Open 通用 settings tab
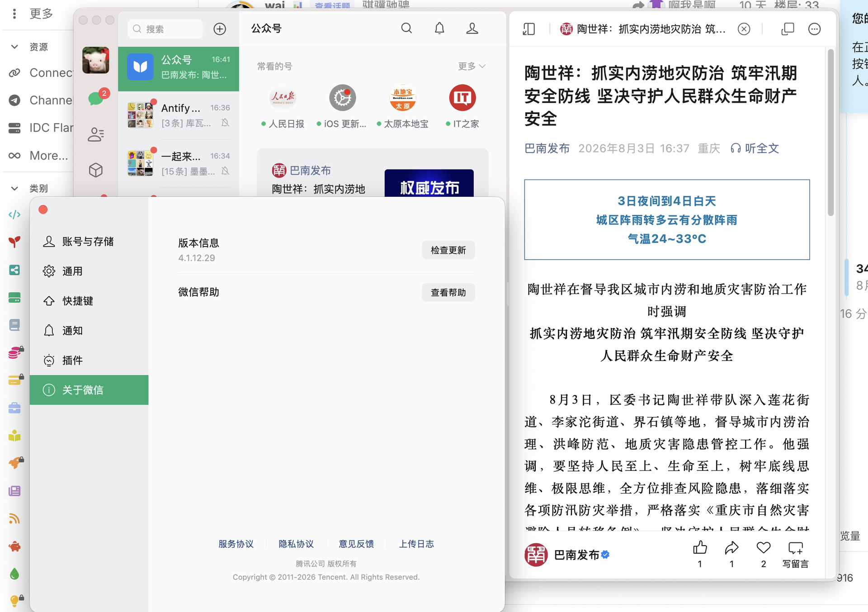This screenshot has width=868, height=612. click(x=89, y=271)
